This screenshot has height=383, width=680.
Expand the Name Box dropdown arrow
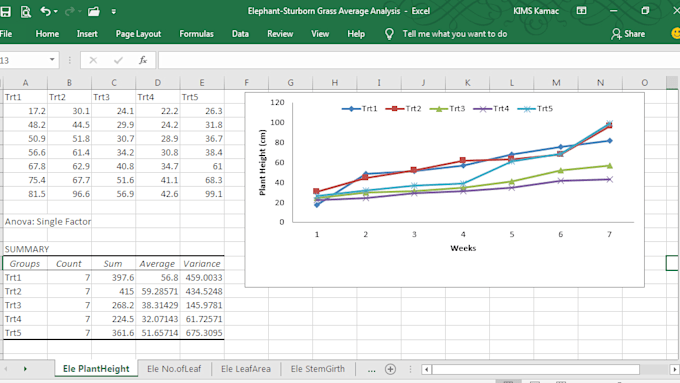(52, 60)
